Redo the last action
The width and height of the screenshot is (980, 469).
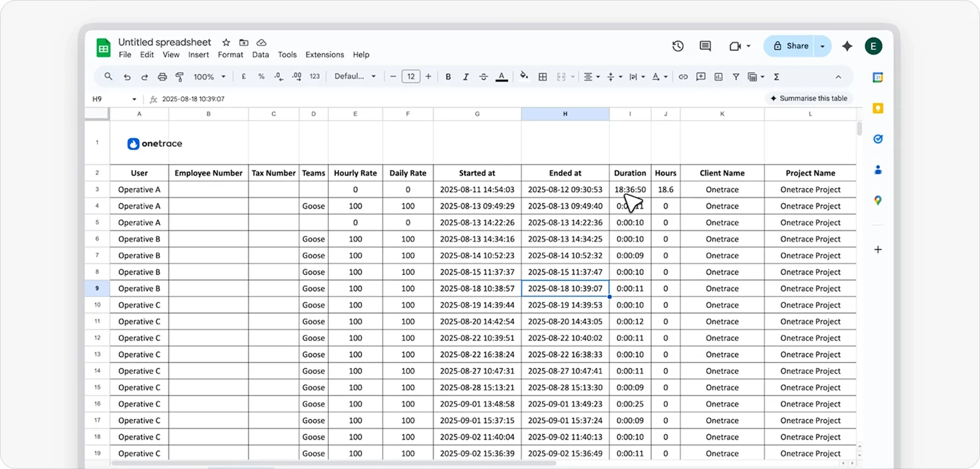[145, 77]
